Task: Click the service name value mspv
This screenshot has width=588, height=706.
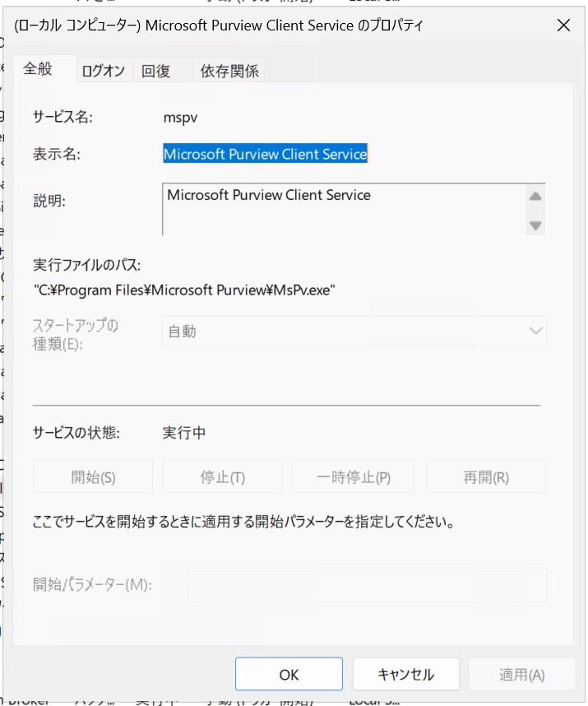Action: [x=180, y=118]
